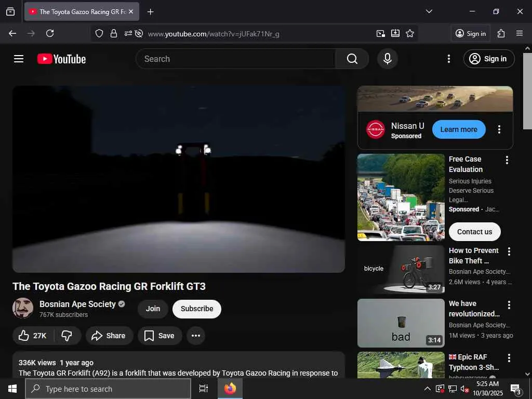Open options for Bike Theft video

[509, 251]
